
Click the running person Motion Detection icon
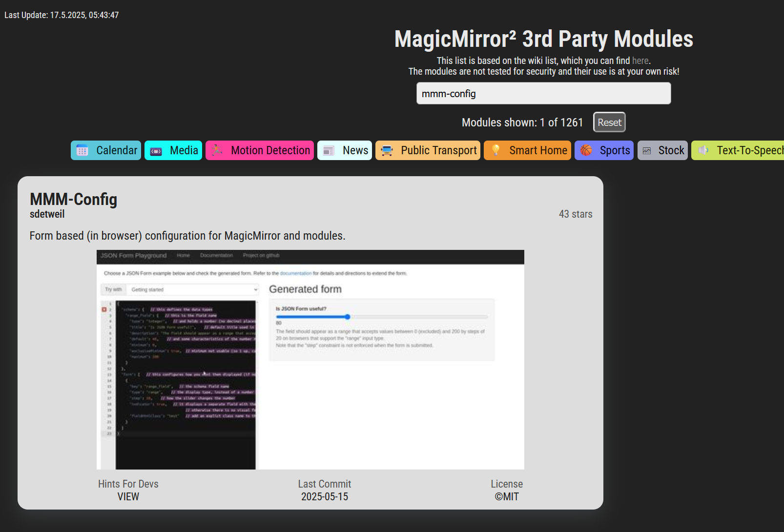click(217, 150)
